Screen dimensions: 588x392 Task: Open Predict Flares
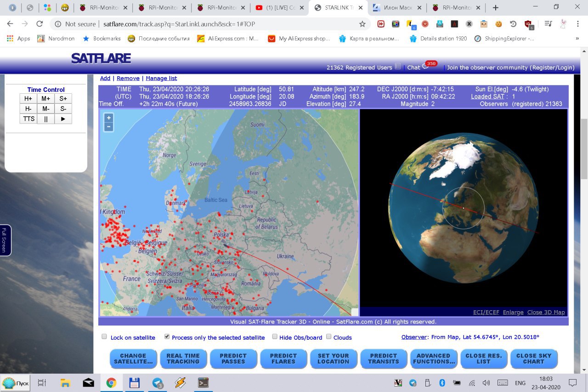[x=283, y=358]
